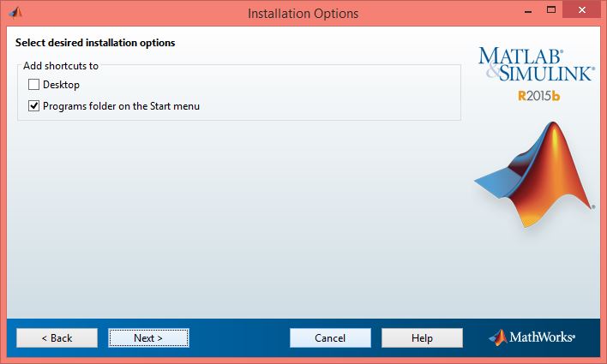Click the Programs folder option label text
Image resolution: width=607 pixels, height=364 pixels.
pos(121,106)
